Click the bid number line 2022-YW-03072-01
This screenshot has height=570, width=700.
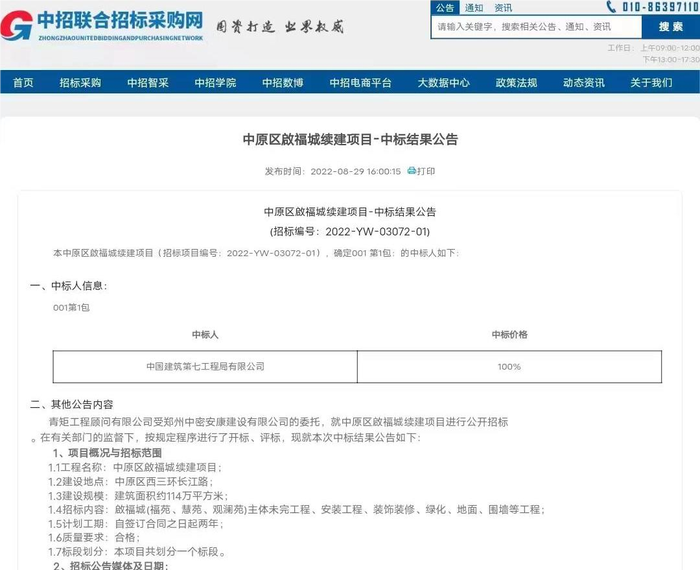[x=350, y=231]
